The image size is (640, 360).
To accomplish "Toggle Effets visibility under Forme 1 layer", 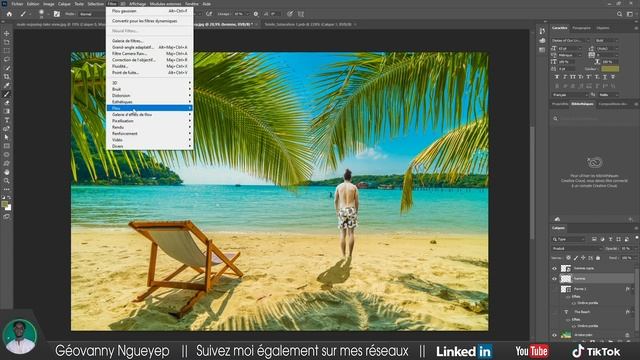I will click(568, 297).
